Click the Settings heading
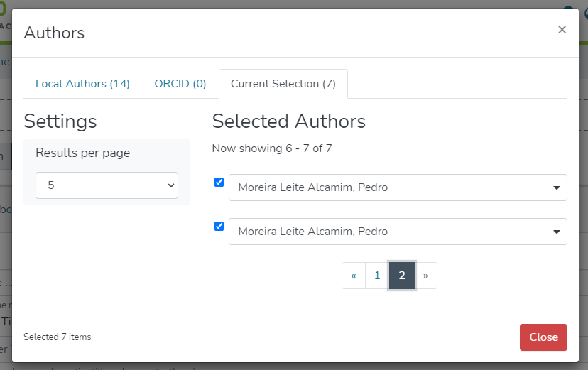This screenshot has height=370, width=588. coord(60,121)
